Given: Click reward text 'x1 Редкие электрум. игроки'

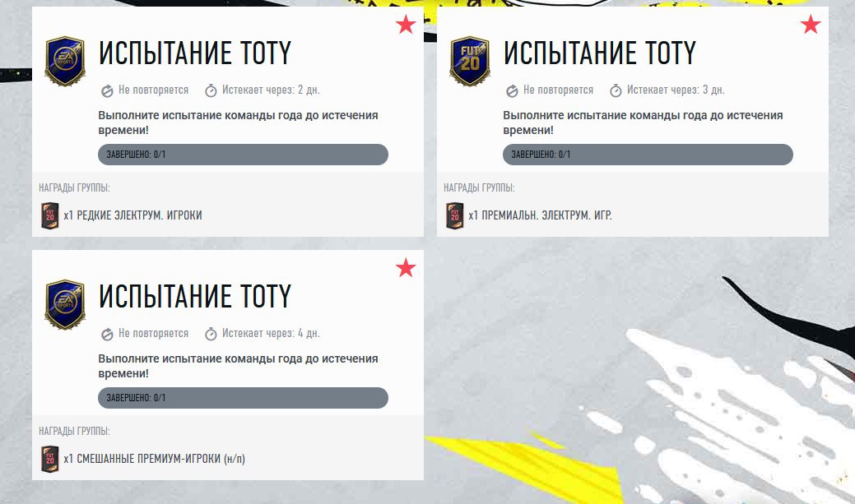Looking at the screenshot, I should [x=133, y=215].
